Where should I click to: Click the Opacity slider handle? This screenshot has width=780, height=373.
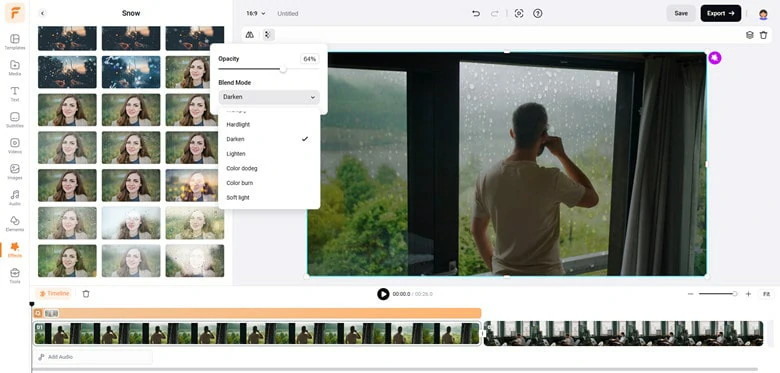pos(283,69)
